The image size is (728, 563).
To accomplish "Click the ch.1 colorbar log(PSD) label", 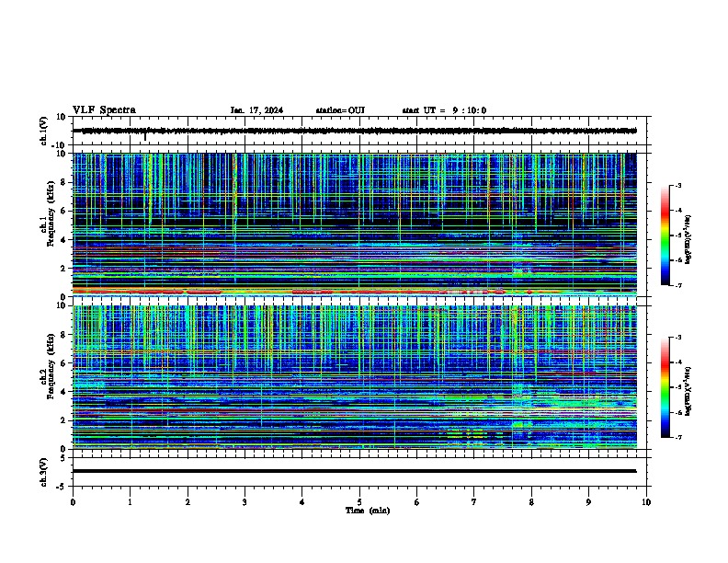I will 688,239.
